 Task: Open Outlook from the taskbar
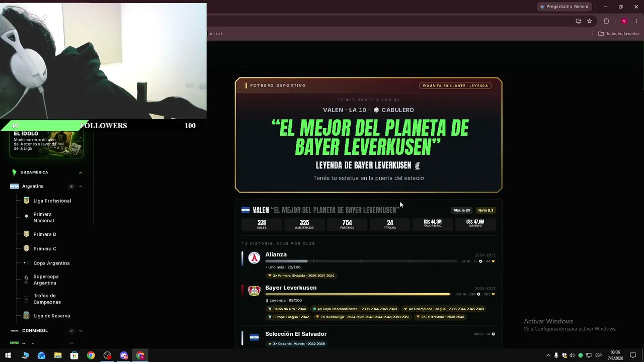tap(41, 355)
